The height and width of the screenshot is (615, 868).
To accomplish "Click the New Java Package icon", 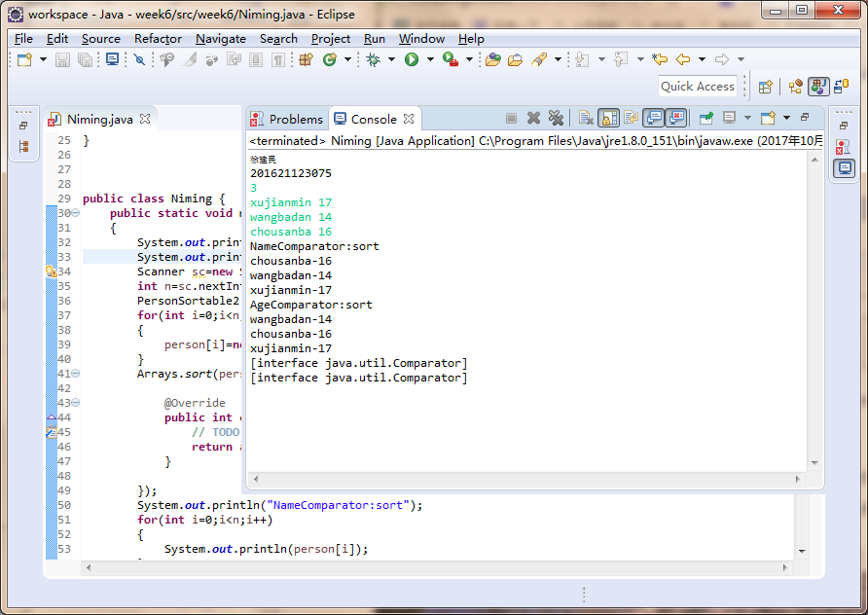I will (x=307, y=59).
